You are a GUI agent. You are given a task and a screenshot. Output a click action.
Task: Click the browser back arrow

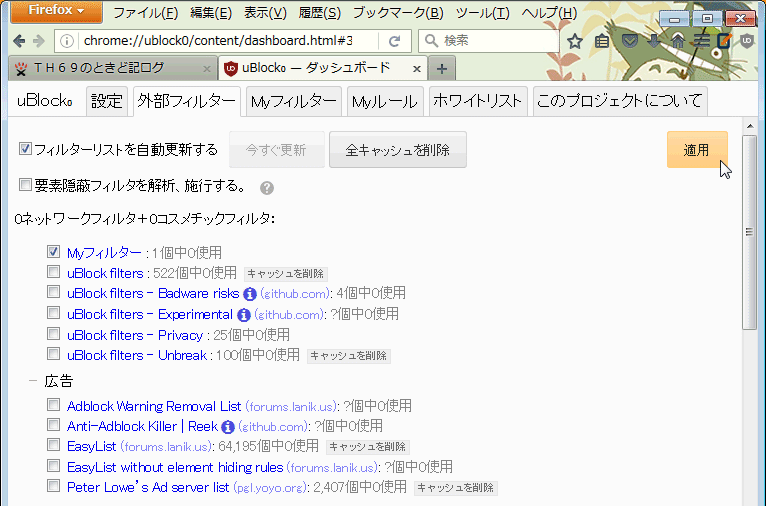point(19,41)
